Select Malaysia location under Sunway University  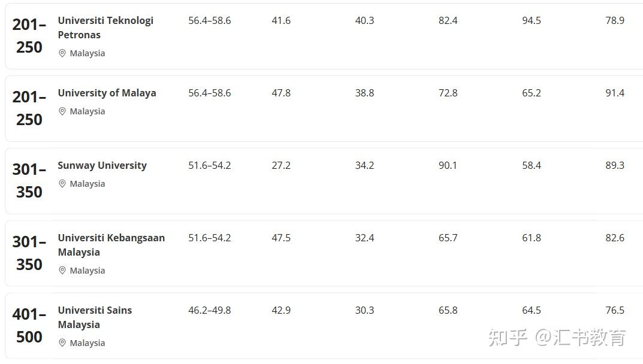(x=87, y=184)
